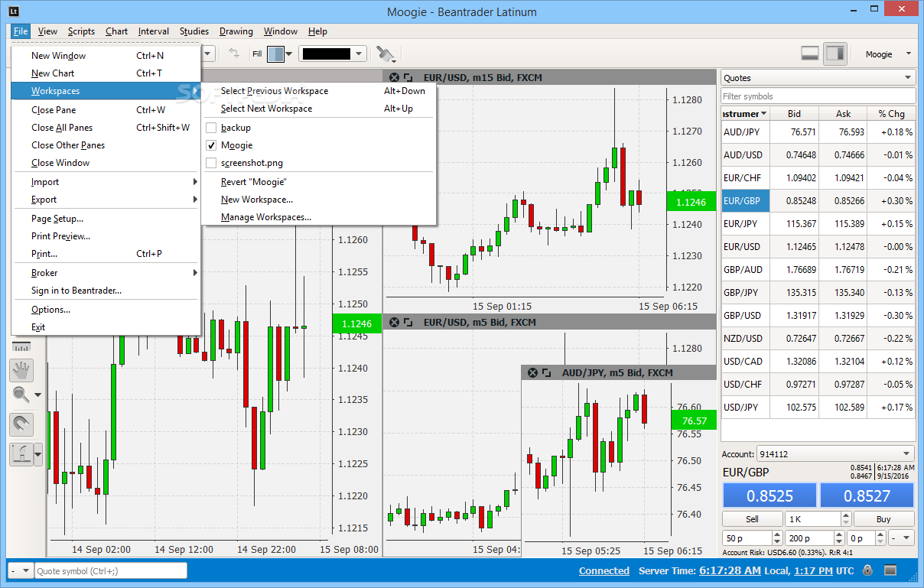Open the Scripts menu

81,31
